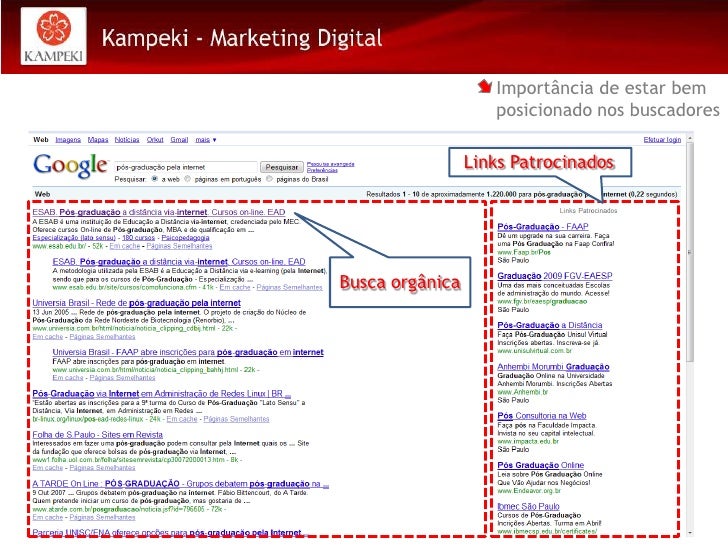Open the Preferências link
The width and height of the screenshot is (728, 546).
(322, 170)
